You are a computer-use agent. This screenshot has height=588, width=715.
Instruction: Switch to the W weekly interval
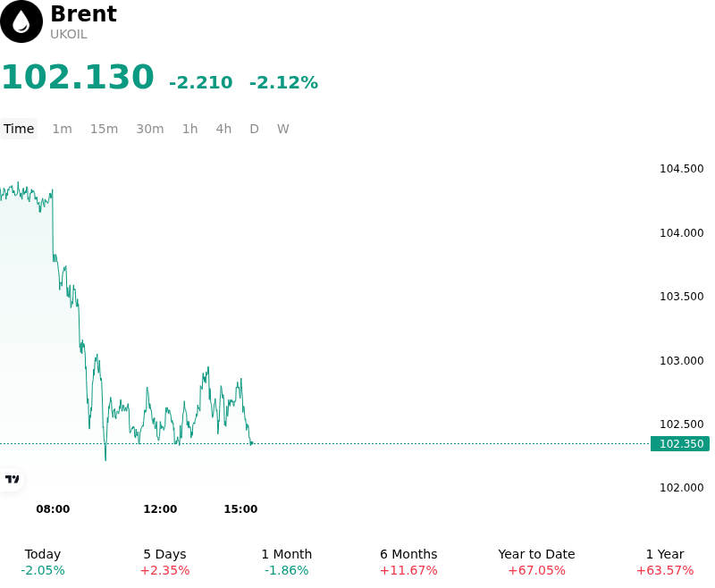[x=283, y=129]
